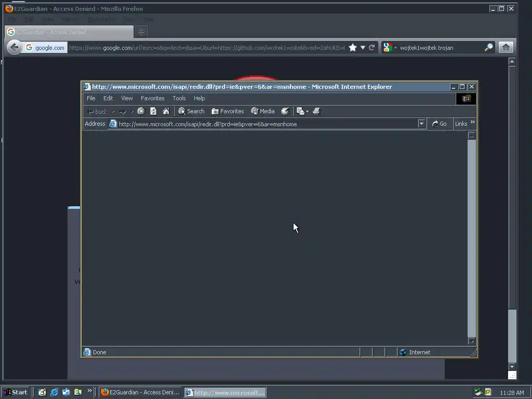
Task: Click the Firefox page scrollbar down arrow
Action: [x=512, y=366]
